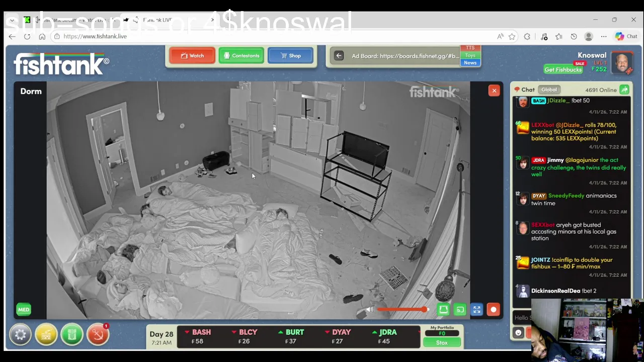Go back in the browser
644x362 pixels.
tap(12, 37)
